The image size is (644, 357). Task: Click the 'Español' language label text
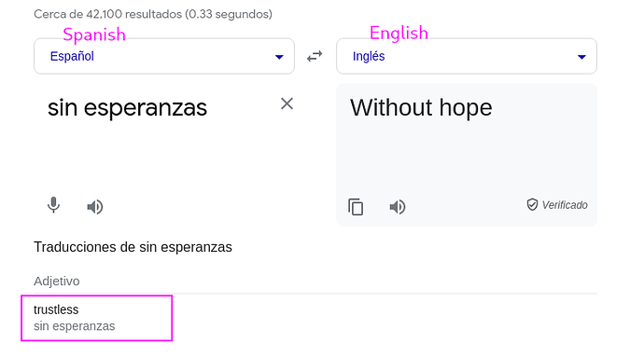[72, 56]
